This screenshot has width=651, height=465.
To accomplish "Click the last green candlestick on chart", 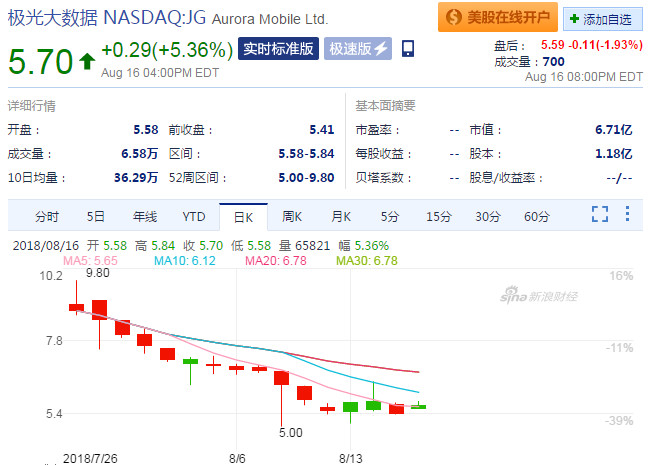I will tap(418, 406).
